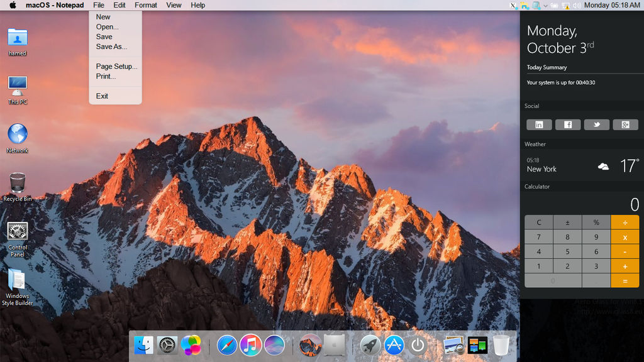Image resolution: width=644 pixels, height=362 pixels.
Task: Click the Launchpad rocket icon
Action: pyautogui.click(x=370, y=345)
